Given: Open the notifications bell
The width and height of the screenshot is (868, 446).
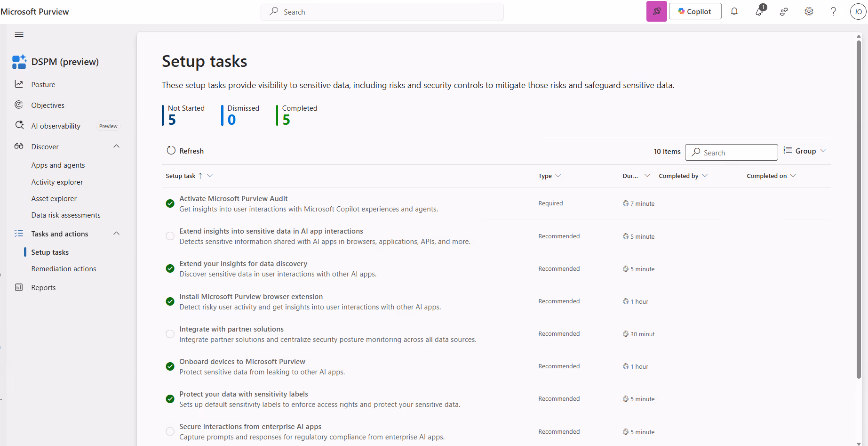Looking at the screenshot, I should [x=734, y=11].
